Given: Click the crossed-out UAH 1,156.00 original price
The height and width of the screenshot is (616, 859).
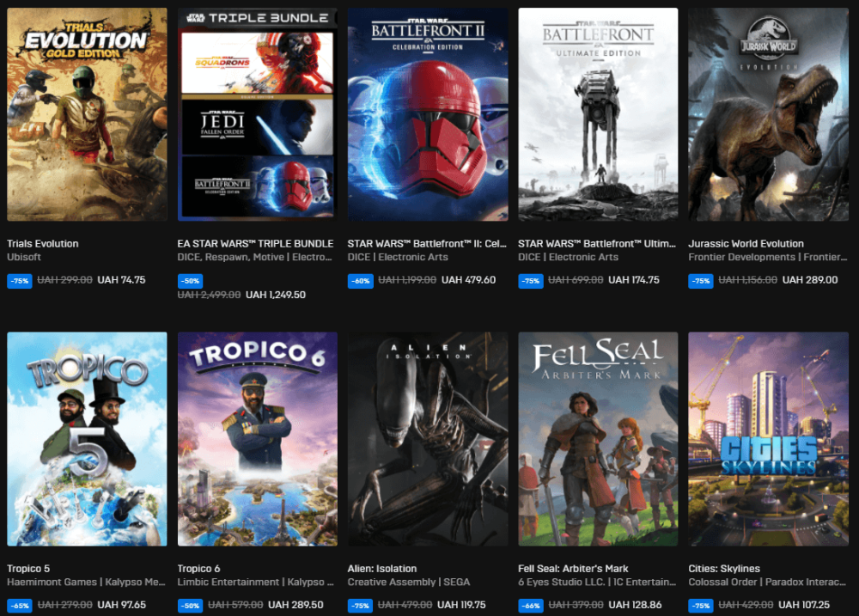Looking at the screenshot, I should coord(748,280).
